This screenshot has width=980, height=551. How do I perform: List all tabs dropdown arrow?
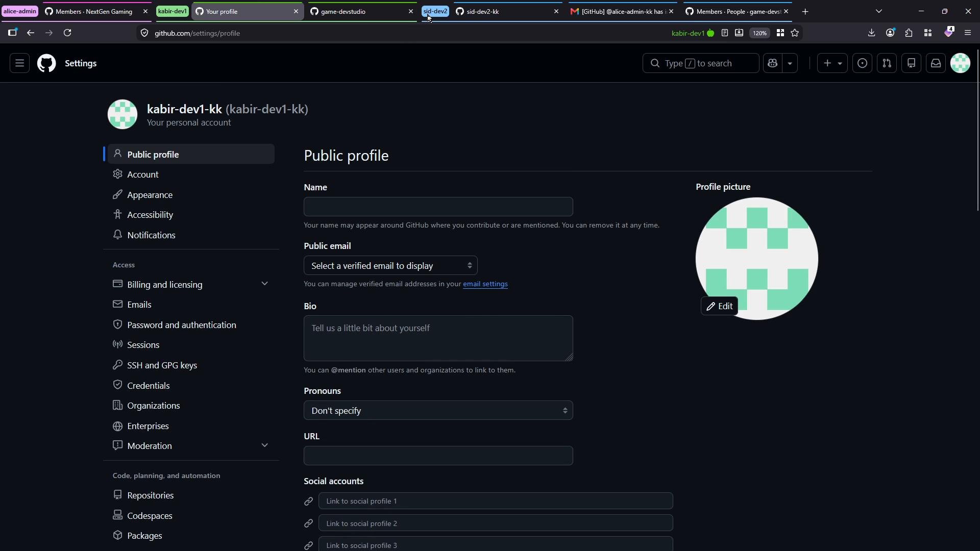(x=879, y=11)
